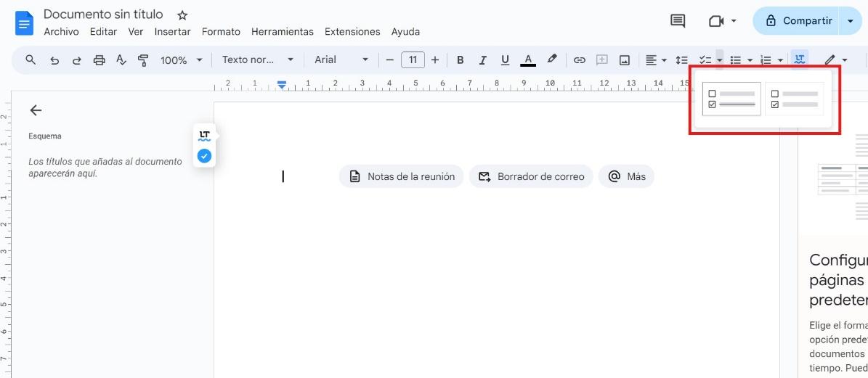Image resolution: width=868 pixels, height=378 pixels.
Task: Click the LanguageTool floating LT icon
Action: [x=205, y=136]
